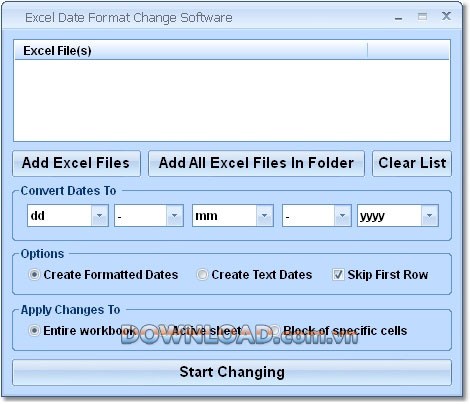Viewport: 470px width, 404px height.
Task: Click the Add Excel Files button
Action: tap(76, 163)
